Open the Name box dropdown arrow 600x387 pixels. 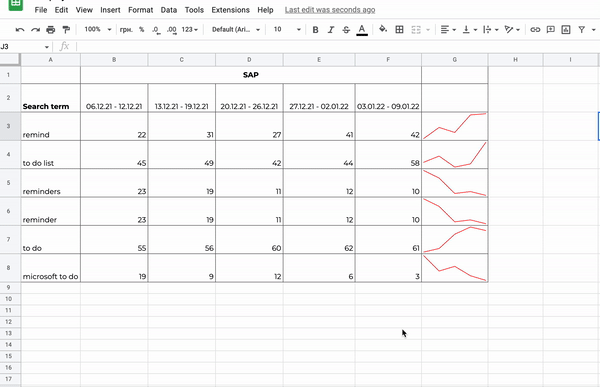pyautogui.click(x=47, y=47)
